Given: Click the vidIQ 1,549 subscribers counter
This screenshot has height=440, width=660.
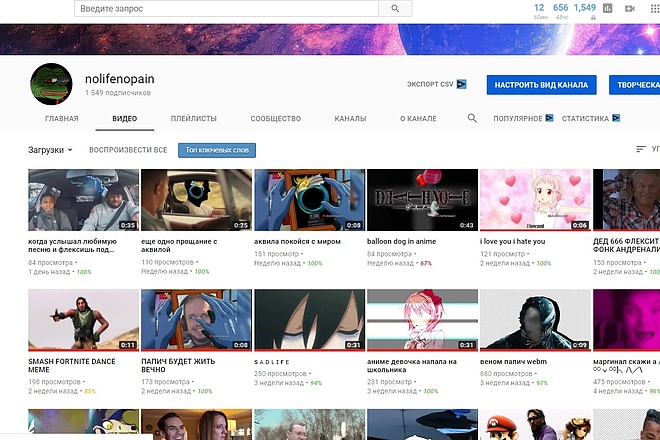Looking at the screenshot, I should 585,8.
